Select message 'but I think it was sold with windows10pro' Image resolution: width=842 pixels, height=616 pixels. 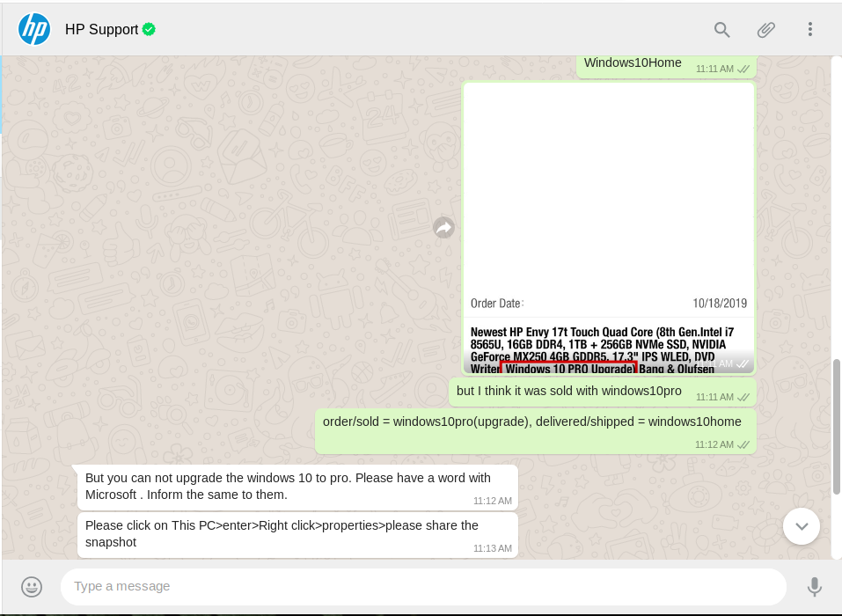point(603,392)
